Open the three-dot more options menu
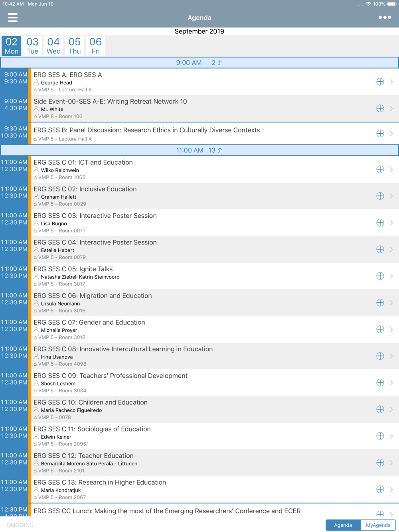 [x=385, y=18]
